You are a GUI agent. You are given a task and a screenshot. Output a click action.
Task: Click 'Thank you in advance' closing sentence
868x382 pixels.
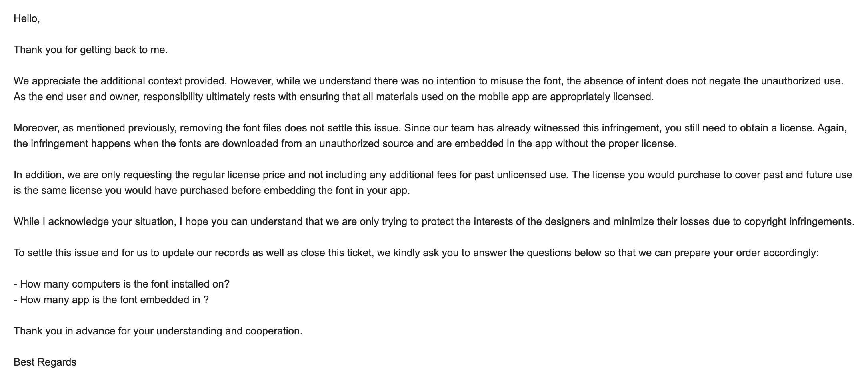click(x=158, y=331)
